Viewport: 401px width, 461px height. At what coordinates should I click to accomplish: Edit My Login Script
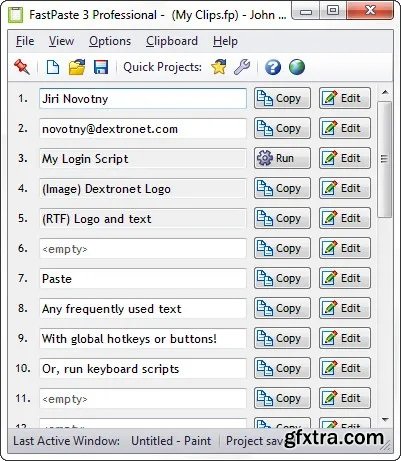pos(345,158)
